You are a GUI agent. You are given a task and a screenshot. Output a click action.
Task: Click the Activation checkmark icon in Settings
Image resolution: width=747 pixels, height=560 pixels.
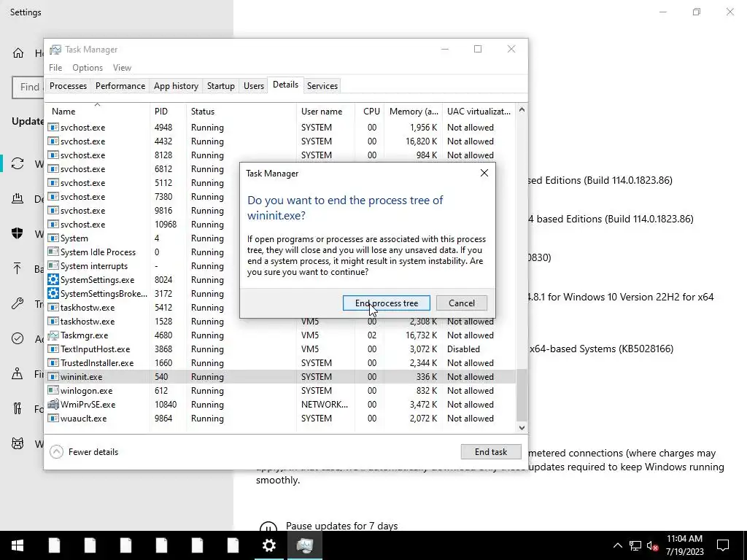pos(18,338)
